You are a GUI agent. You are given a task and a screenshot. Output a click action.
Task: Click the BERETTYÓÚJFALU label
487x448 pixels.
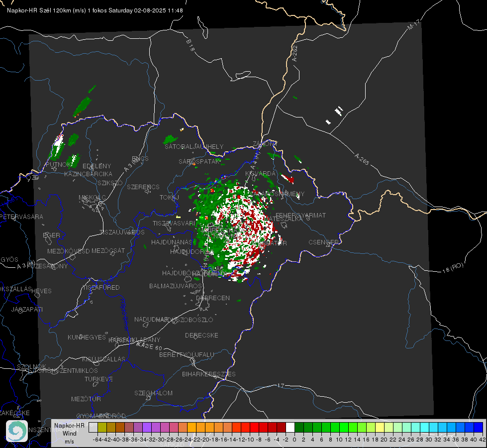(x=187, y=354)
